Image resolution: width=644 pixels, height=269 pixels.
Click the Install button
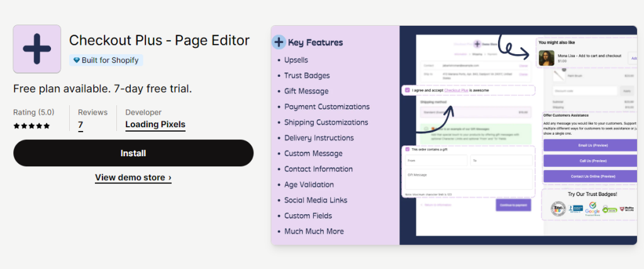[x=133, y=153]
